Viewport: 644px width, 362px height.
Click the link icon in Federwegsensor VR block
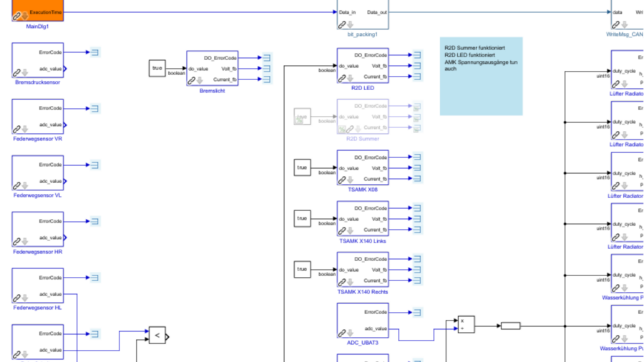tap(16, 129)
